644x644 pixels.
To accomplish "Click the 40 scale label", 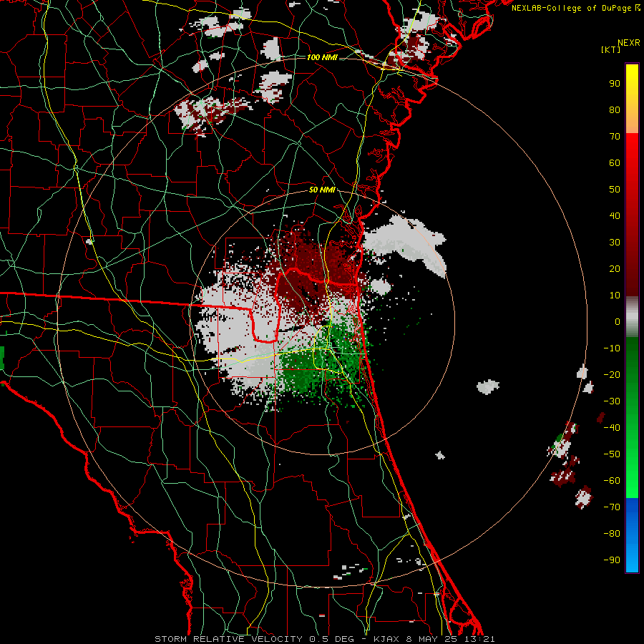I will coord(615,216).
